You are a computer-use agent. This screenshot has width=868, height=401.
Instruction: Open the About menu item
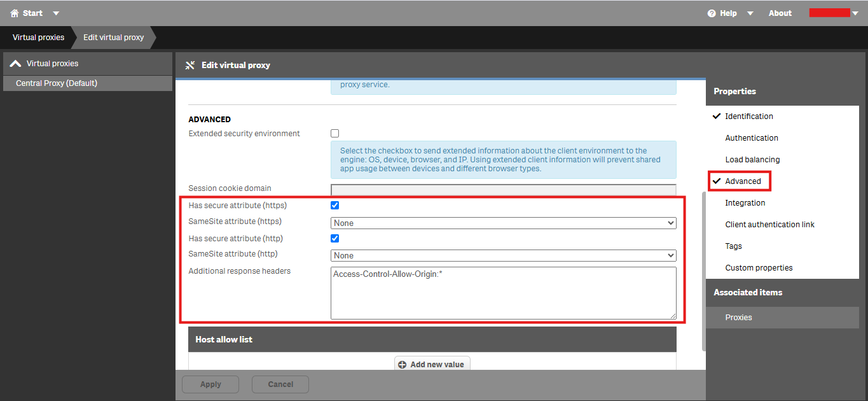coord(780,12)
